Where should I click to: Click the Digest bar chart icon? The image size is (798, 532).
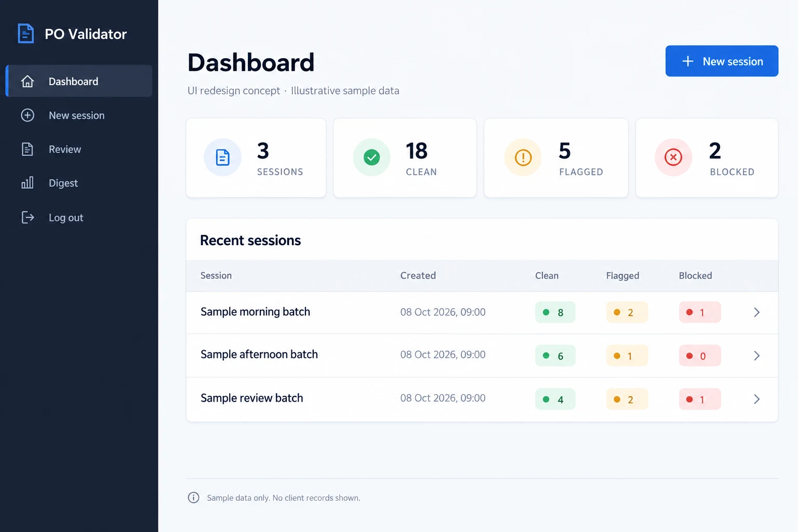click(x=28, y=183)
